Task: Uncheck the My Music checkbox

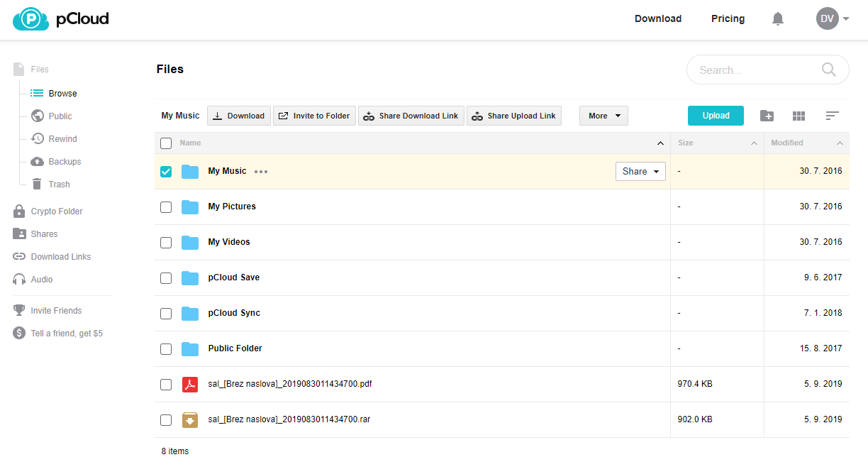Action: click(x=166, y=172)
